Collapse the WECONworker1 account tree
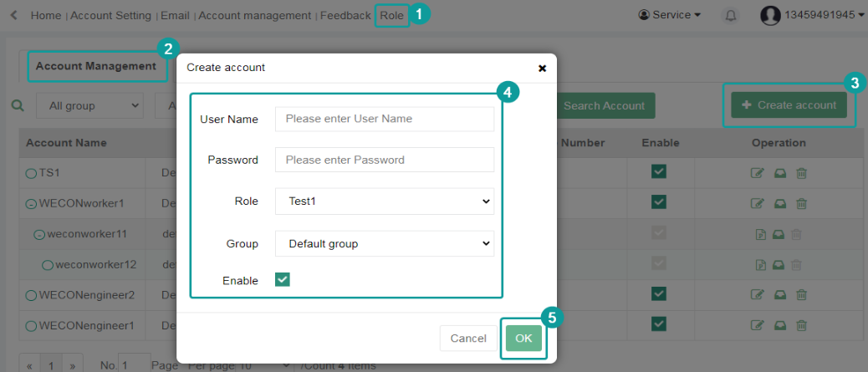Viewport: 868px width, 372px height. pos(31,204)
